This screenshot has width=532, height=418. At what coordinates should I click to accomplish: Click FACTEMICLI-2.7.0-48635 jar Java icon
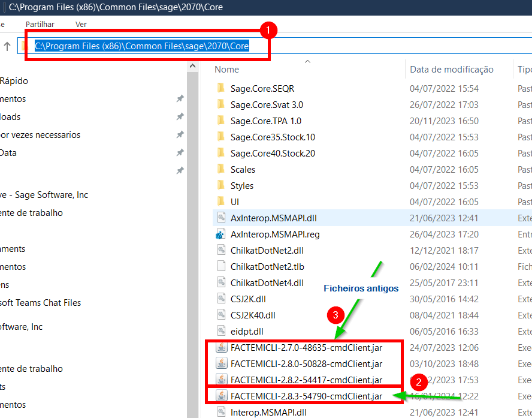point(222,347)
